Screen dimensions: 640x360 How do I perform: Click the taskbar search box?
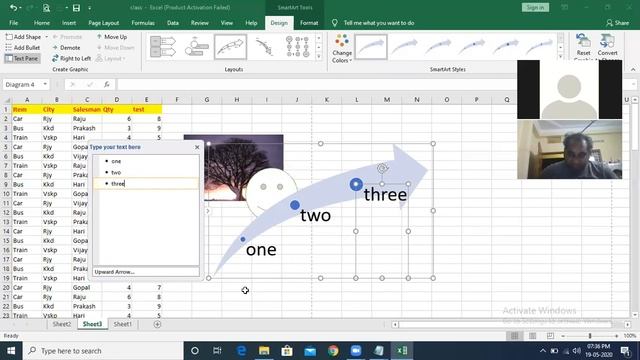pyautogui.click(x=103, y=351)
